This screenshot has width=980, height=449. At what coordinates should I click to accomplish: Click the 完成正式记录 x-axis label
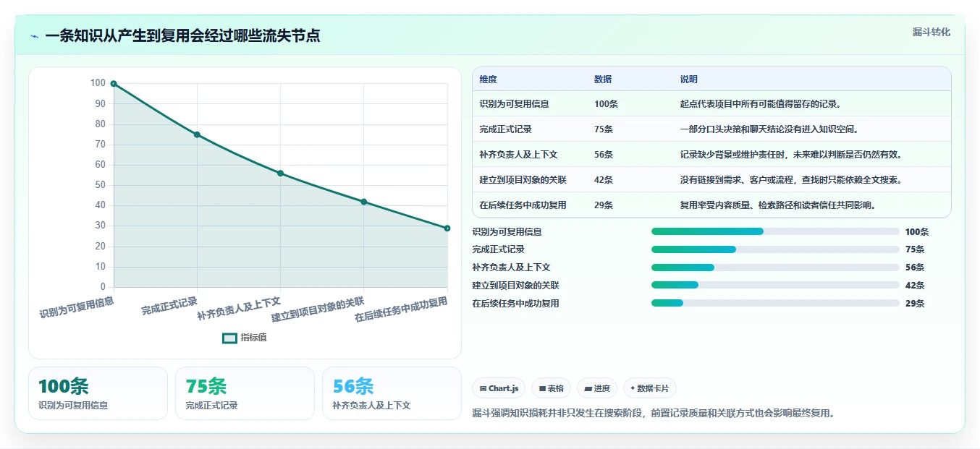point(169,305)
